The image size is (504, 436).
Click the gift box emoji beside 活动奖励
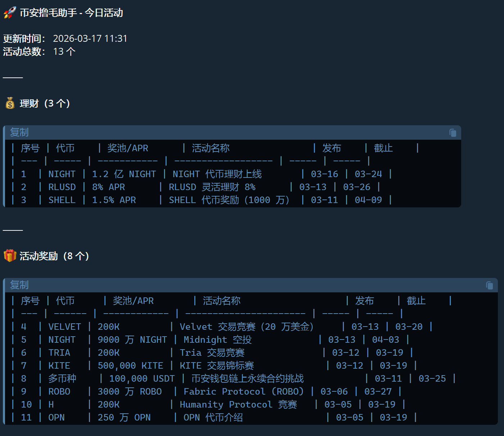10,256
